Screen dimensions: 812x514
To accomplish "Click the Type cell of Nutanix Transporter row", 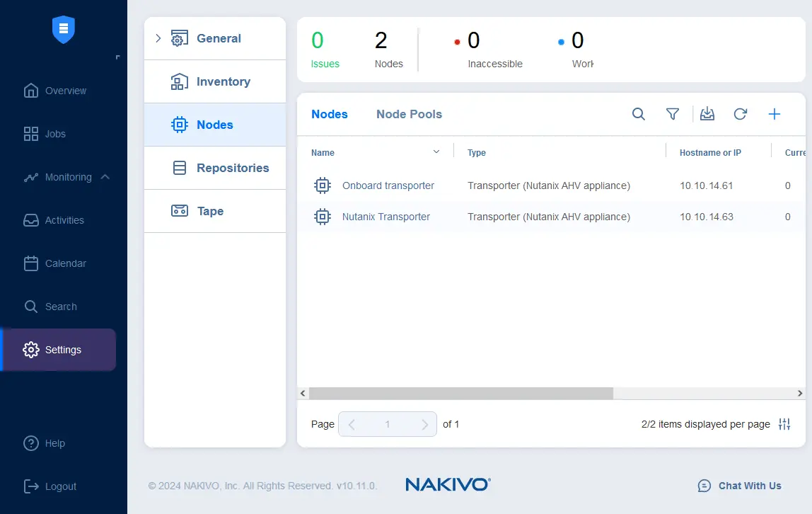I will (549, 217).
